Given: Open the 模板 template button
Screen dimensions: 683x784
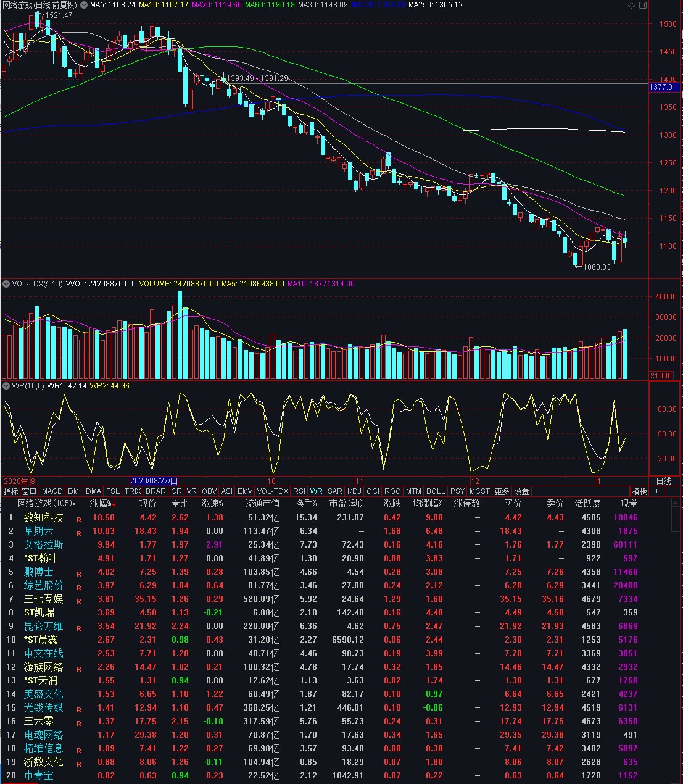Looking at the screenshot, I should pos(640,491).
